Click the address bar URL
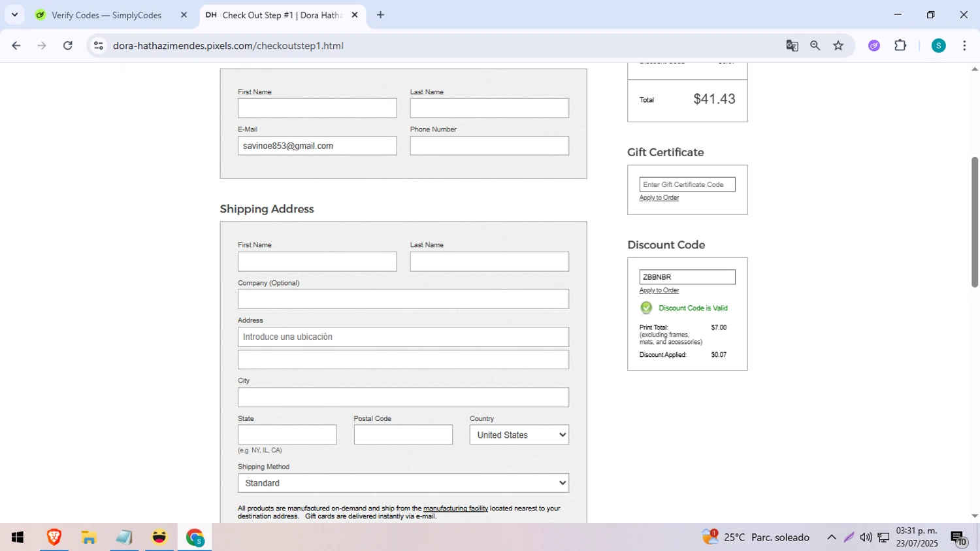The width and height of the screenshot is (980, 551). [x=228, y=46]
